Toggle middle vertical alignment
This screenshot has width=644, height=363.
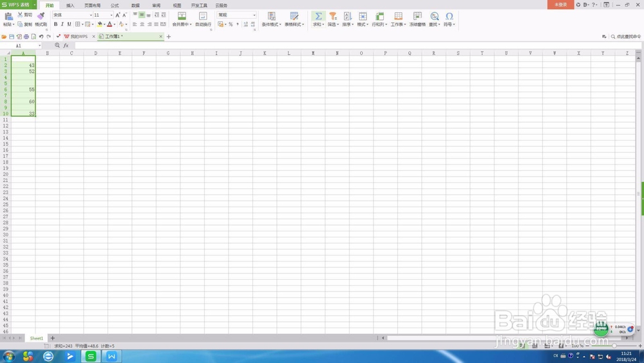pyautogui.click(x=142, y=15)
